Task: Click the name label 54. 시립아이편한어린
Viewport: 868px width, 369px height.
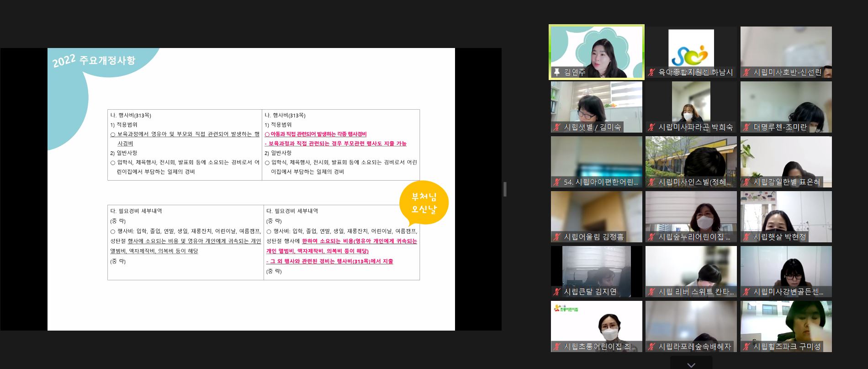Action: [x=601, y=182]
